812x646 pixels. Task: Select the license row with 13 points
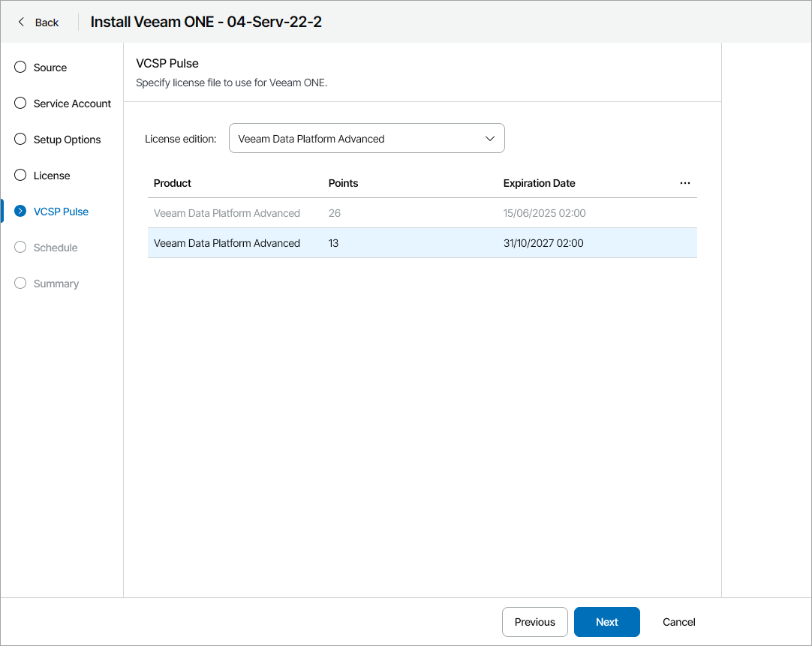[422, 243]
